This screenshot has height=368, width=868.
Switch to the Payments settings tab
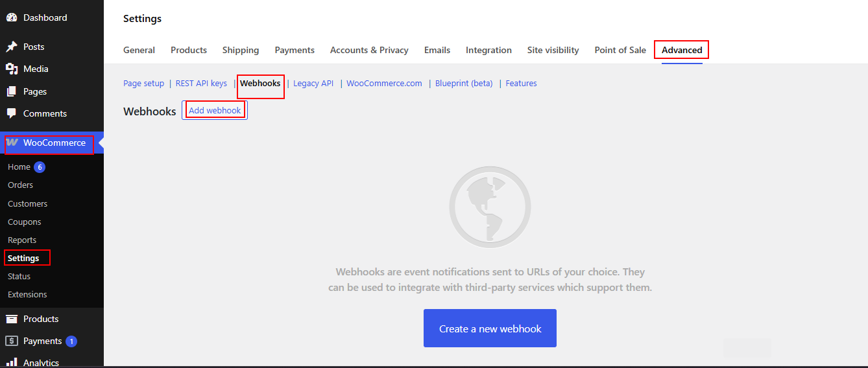click(295, 50)
